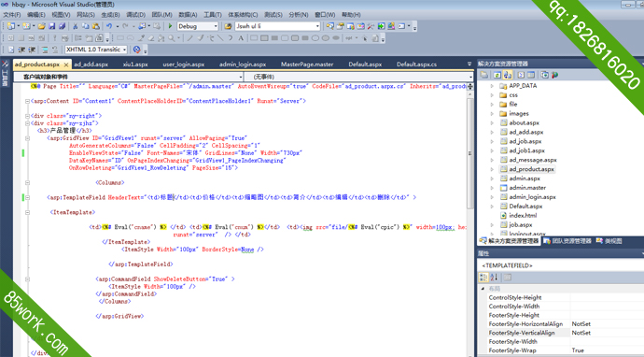
Task: Open the Properties Window toolbar icon
Action: tap(340, 26)
